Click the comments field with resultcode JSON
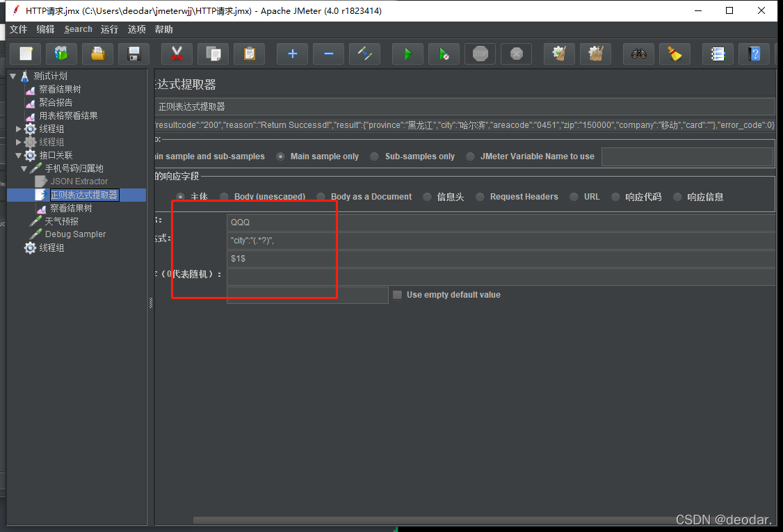This screenshot has height=532, width=783. click(465, 125)
